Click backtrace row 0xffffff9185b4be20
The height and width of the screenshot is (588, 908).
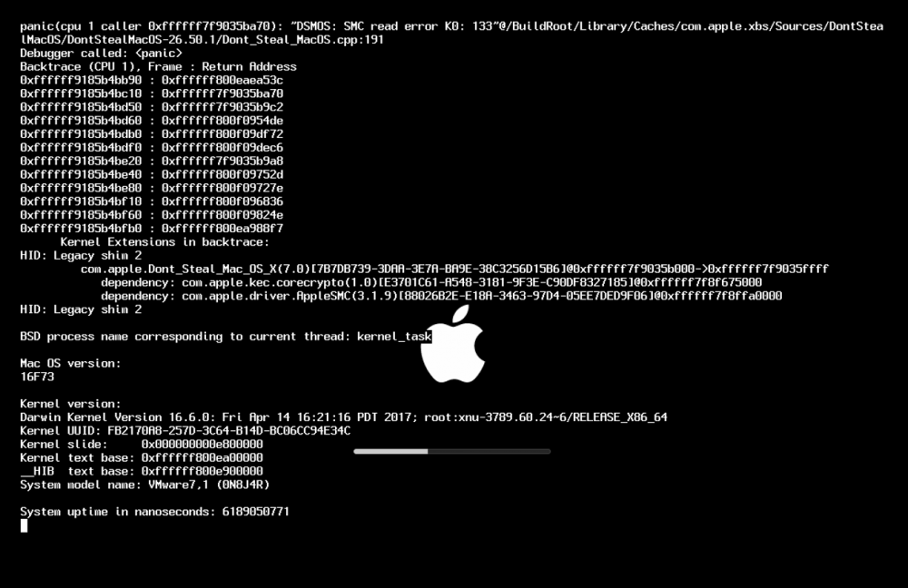[x=152, y=161]
